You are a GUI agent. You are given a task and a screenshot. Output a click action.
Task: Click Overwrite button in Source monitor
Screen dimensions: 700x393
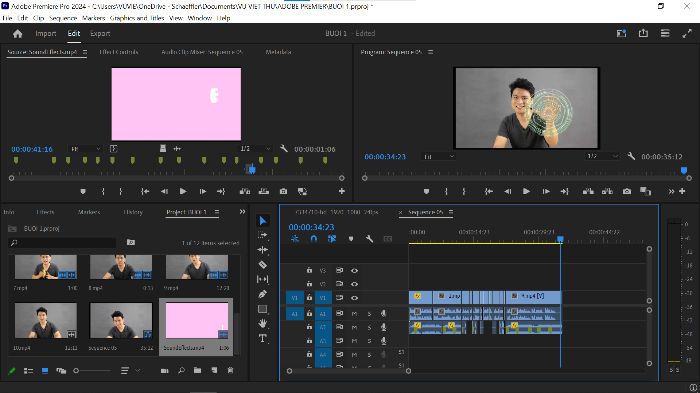click(264, 191)
